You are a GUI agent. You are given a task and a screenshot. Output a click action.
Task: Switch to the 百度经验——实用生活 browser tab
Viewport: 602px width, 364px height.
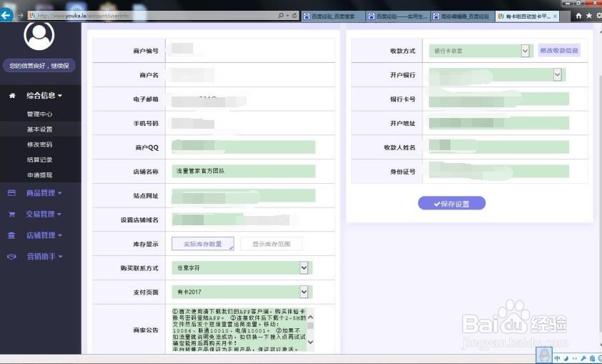pyautogui.click(x=398, y=16)
